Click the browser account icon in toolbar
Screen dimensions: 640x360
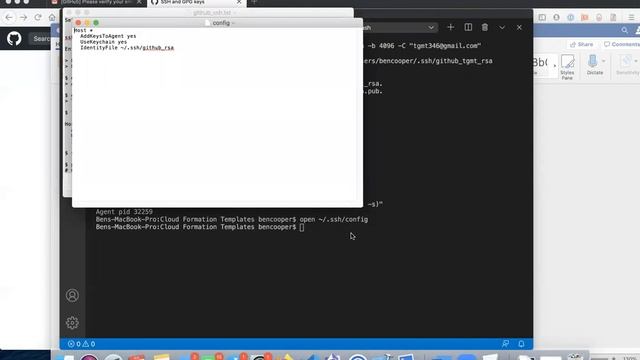pyautogui.click(x=556, y=18)
